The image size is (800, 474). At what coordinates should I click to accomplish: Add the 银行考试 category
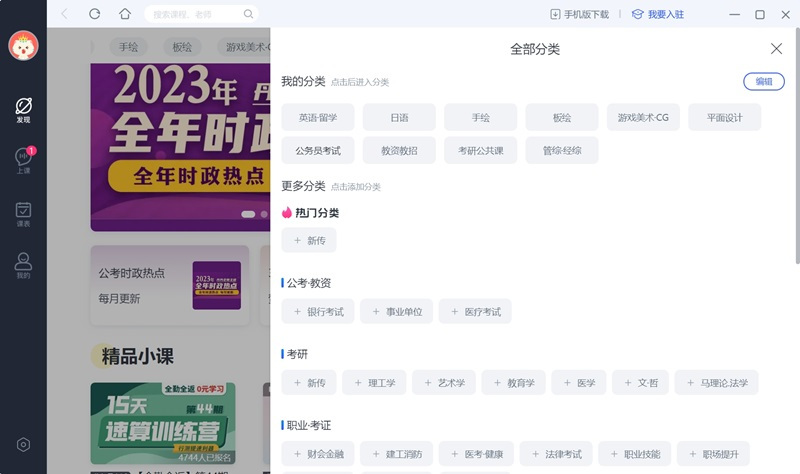pyautogui.click(x=318, y=312)
